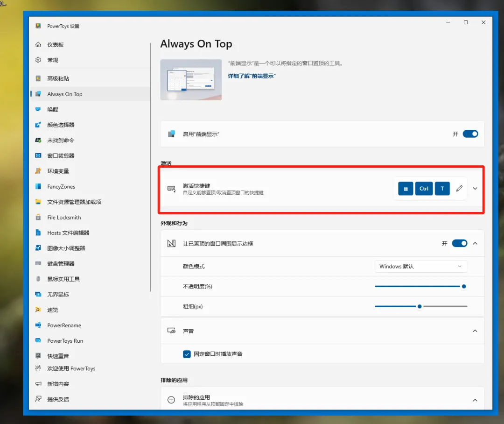Click the 未找到命令 icon
Image resolution: width=504 pixels, height=424 pixels.
tap(38, 140)
